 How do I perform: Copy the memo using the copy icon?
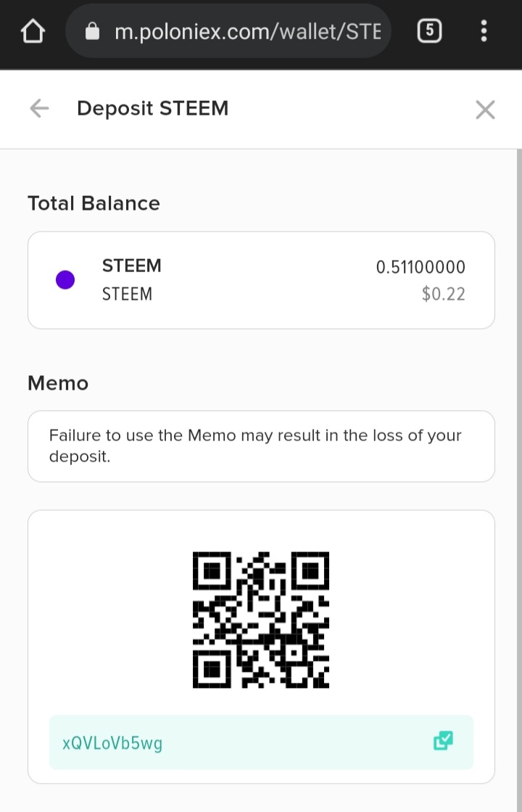tap(443, 741)
